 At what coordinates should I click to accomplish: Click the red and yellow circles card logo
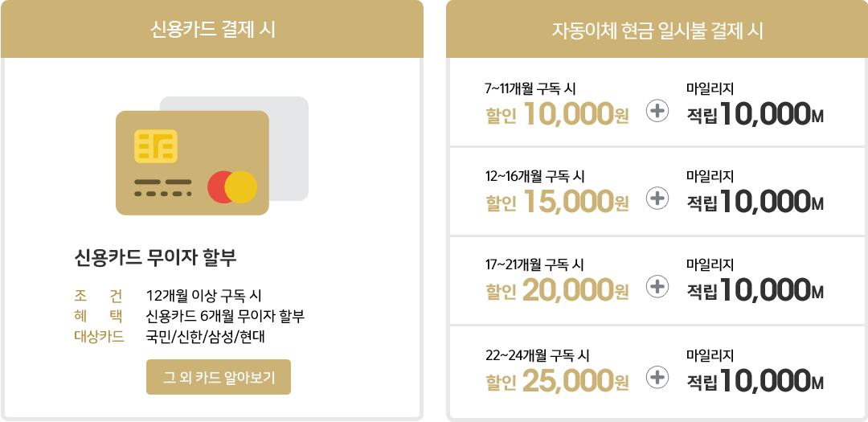[232, 187]
